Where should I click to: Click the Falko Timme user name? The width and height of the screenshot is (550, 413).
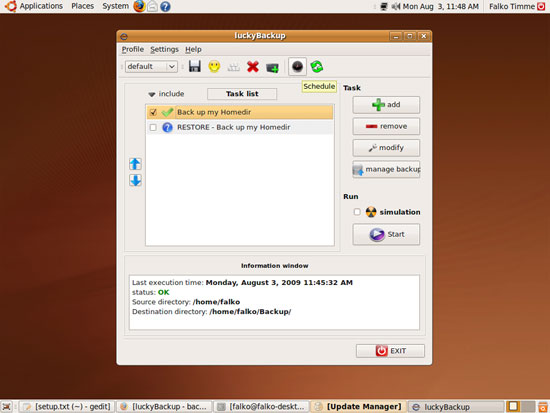click(x=512, y=6)
